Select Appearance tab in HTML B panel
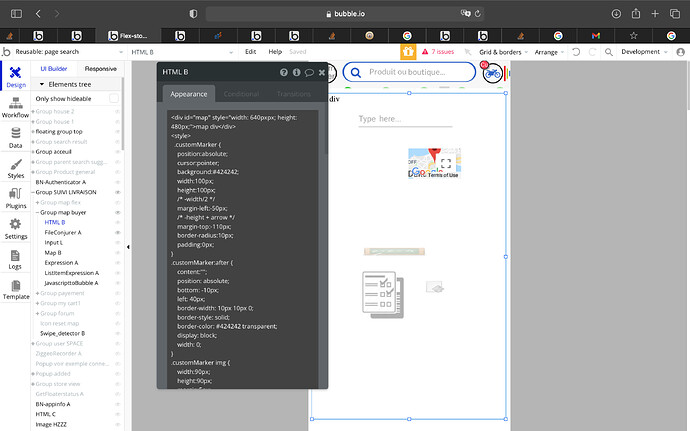 (x=189, y=94)
